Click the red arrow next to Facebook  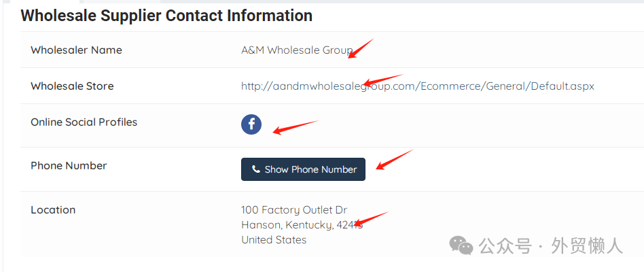(x=294, y=127)
